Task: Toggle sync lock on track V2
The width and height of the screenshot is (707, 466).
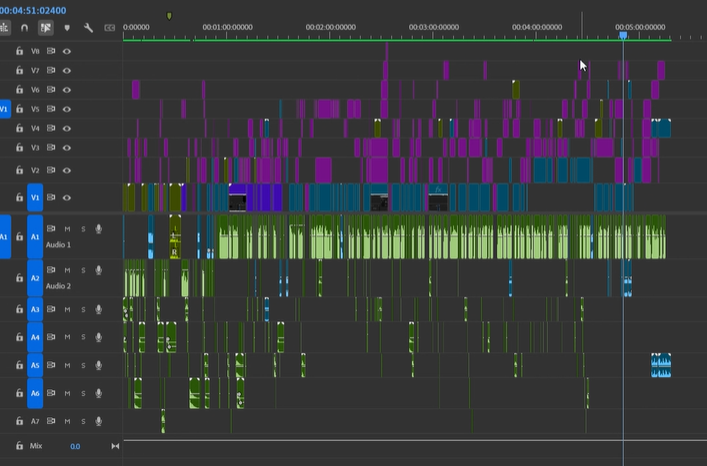Action: tap(51, 170)
